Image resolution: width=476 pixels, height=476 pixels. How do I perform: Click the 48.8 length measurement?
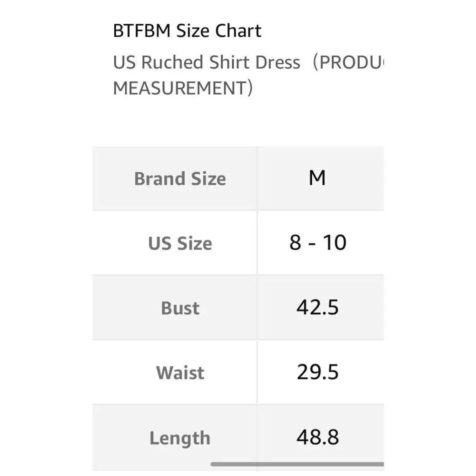click(x=317, y=437)
